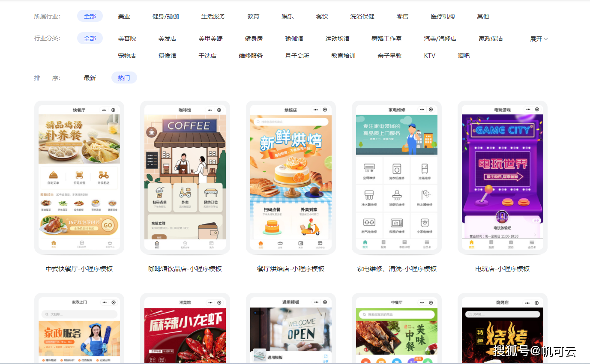Screen dimensions: 590x364
Task: Choose 教育培训 category
Action: [x=343, y=56]
